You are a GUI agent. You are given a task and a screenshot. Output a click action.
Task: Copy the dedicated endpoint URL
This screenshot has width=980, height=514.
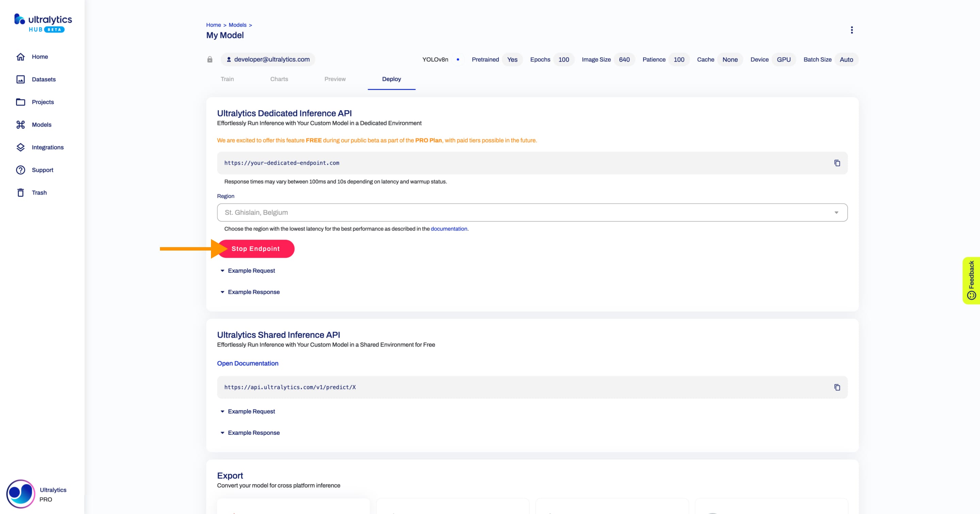coord(837,163)
